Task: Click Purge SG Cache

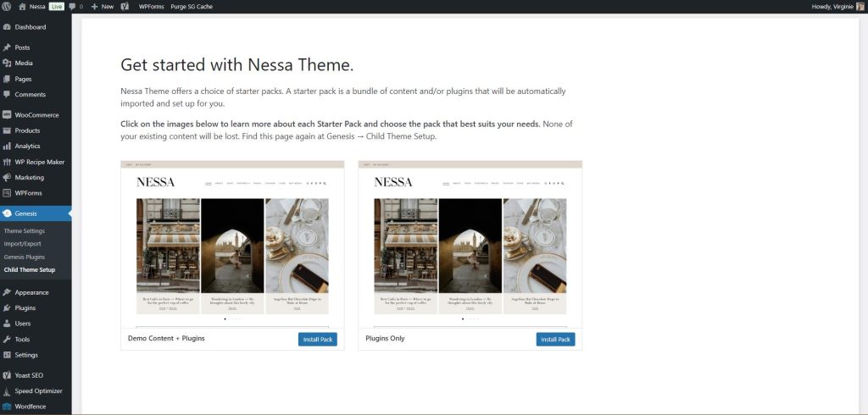Action: [192, 7]
